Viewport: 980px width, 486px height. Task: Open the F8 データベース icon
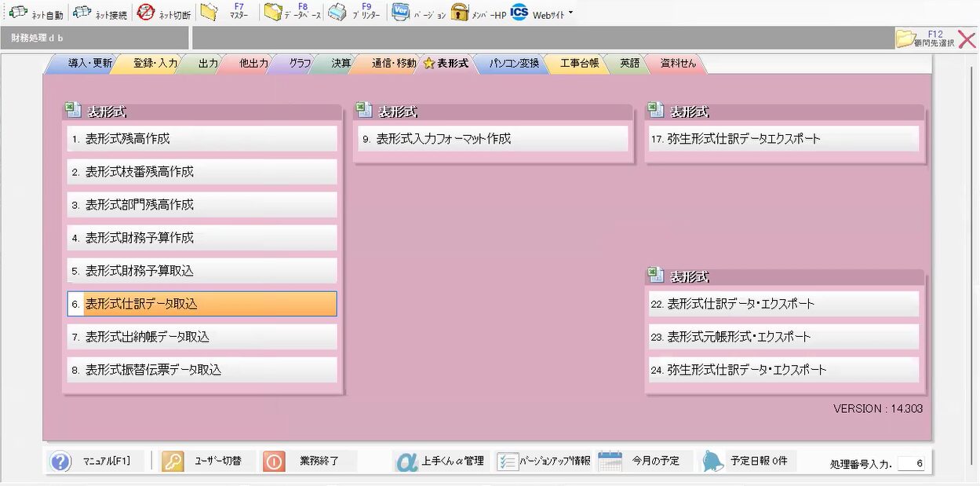click(273, 13)
